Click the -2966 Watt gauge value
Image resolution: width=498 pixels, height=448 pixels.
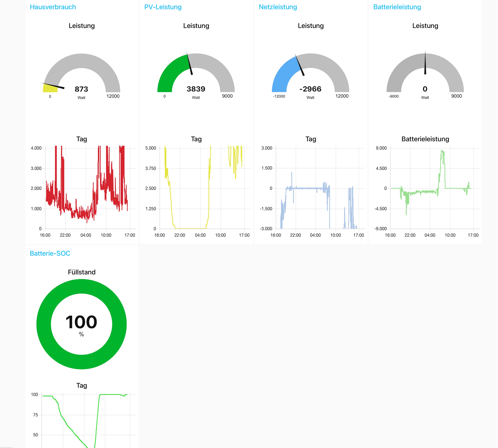pyautogui.click(x=310, y=89)
